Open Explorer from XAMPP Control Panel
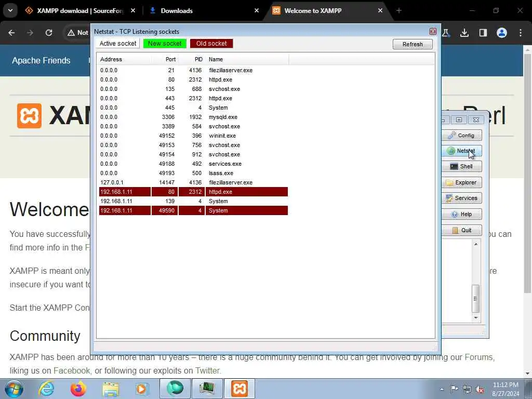This screenshot has width=532, height=399. (x=461, y=182)
